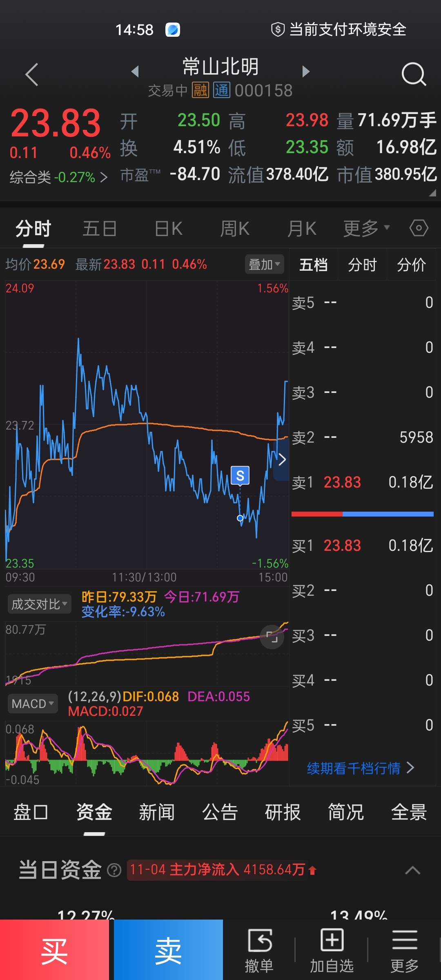
Task: Open the 更多 chart period dropdown
Action: coord(366,229)
